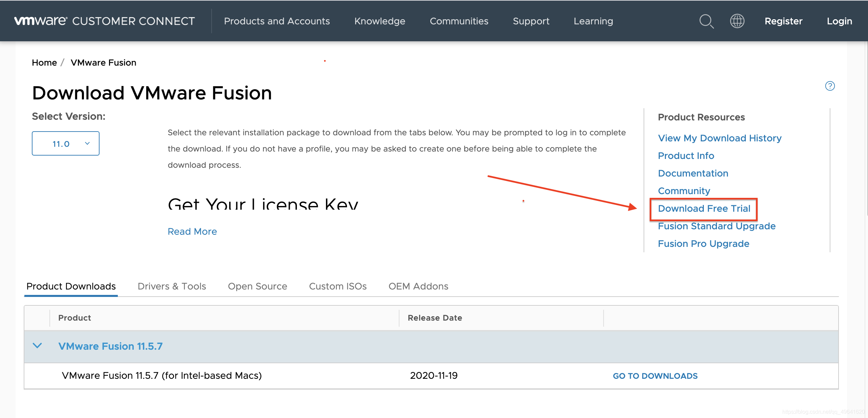Click the VMware Customer Connect logo
The image size is (868, 418).
tap(104, 21)
